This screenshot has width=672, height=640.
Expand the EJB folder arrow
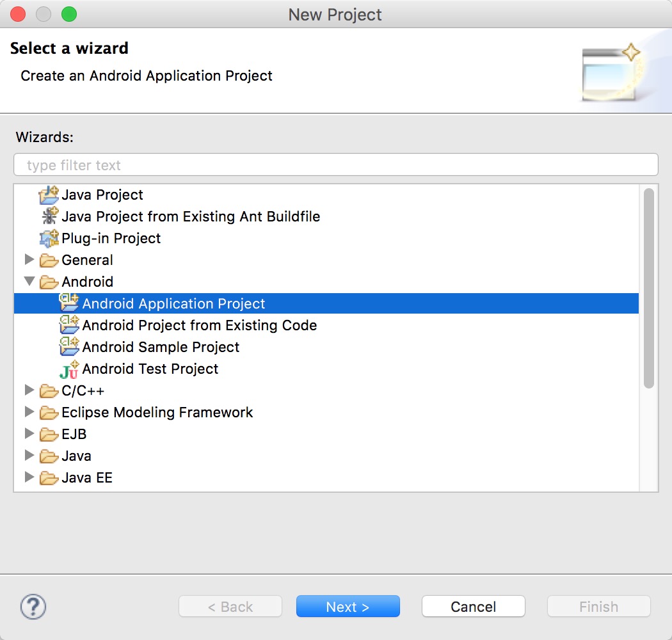point(29,434)
